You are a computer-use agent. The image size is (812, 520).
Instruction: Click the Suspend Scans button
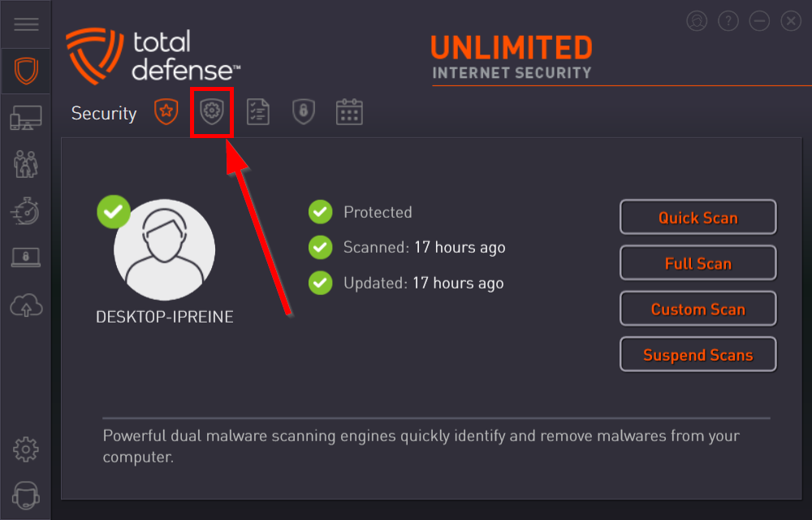pyautogui.click(x=698, y=354)
